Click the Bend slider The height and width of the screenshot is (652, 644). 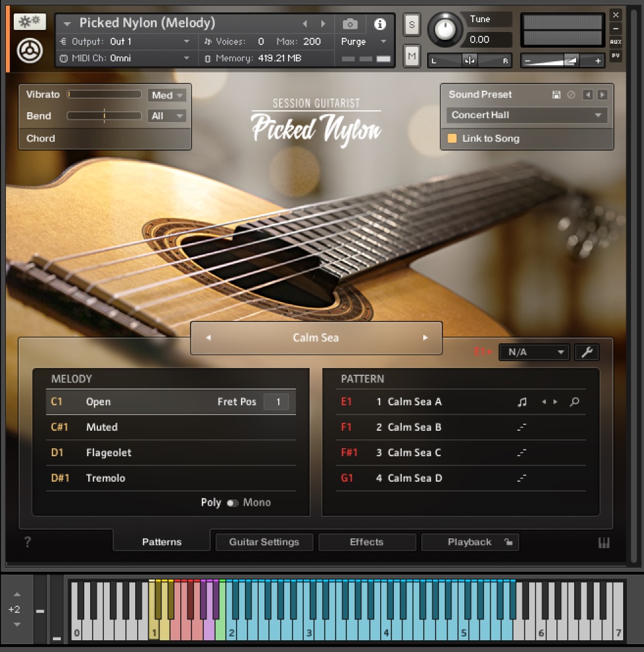point(105,116)
